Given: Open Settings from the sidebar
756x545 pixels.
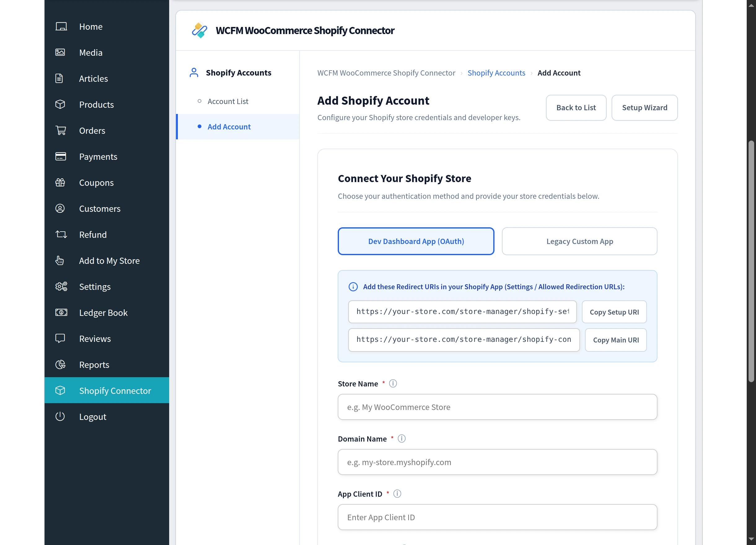Looking at the screenshot, I should (x=107, y=286).
